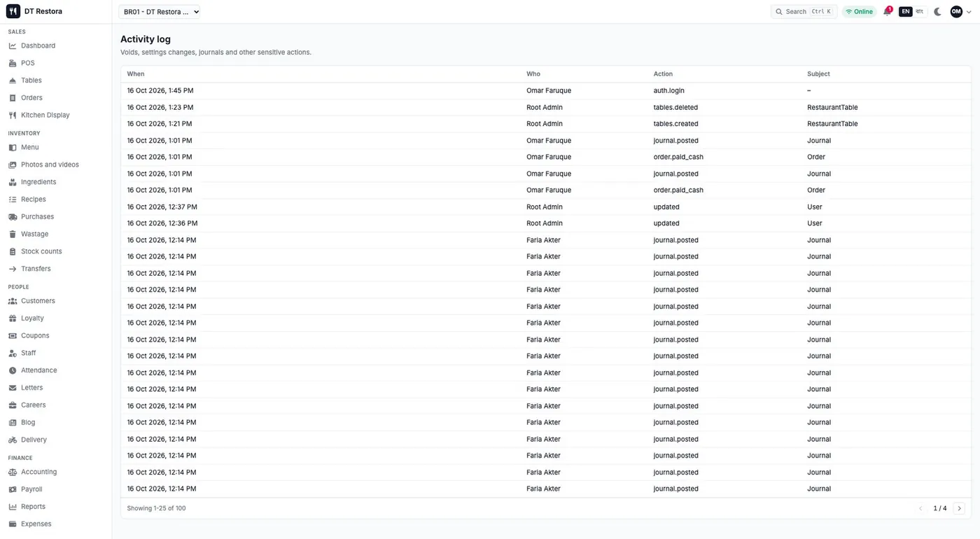Screen dimensions: 980x539
Task: Open Loyalty in the sidebar
Action: coord(32,318)
